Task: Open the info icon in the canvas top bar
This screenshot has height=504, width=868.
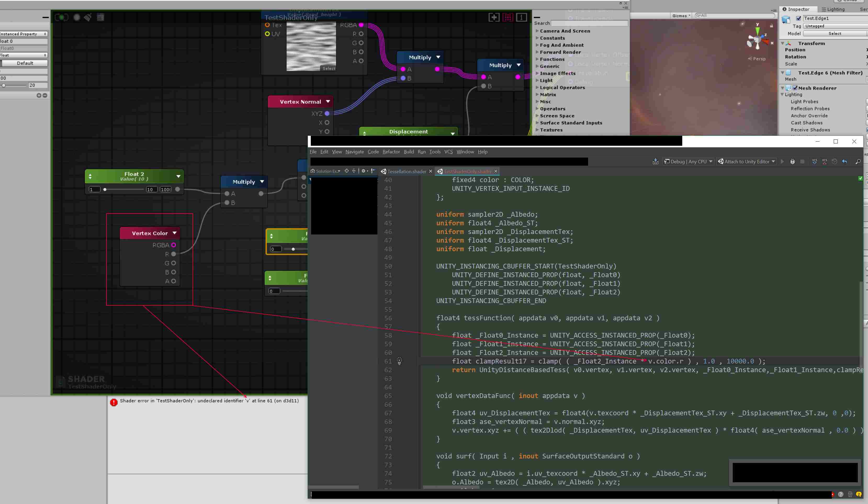Action: click(521, 17)
